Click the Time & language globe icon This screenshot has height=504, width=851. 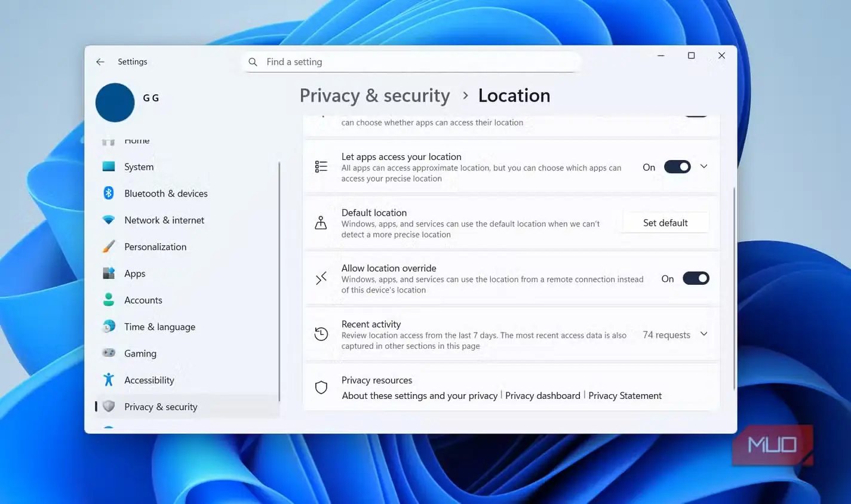[x=109, y=326]
